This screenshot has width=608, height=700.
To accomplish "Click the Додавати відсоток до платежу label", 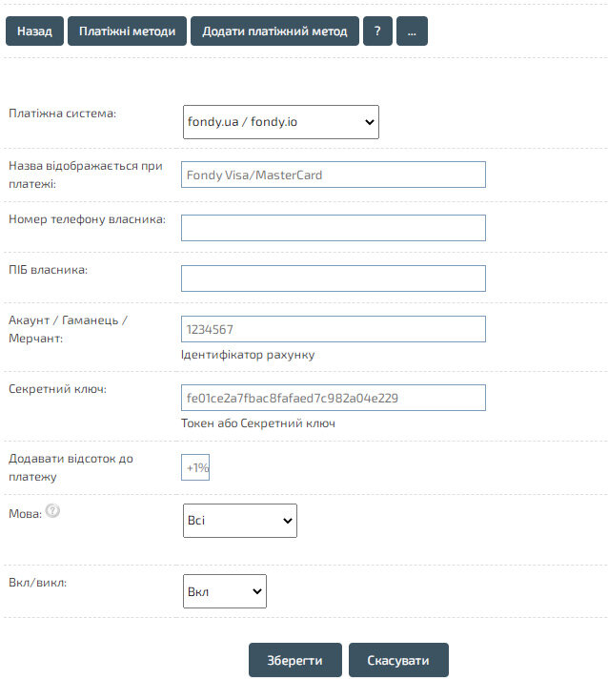I will tap(71, 467).
